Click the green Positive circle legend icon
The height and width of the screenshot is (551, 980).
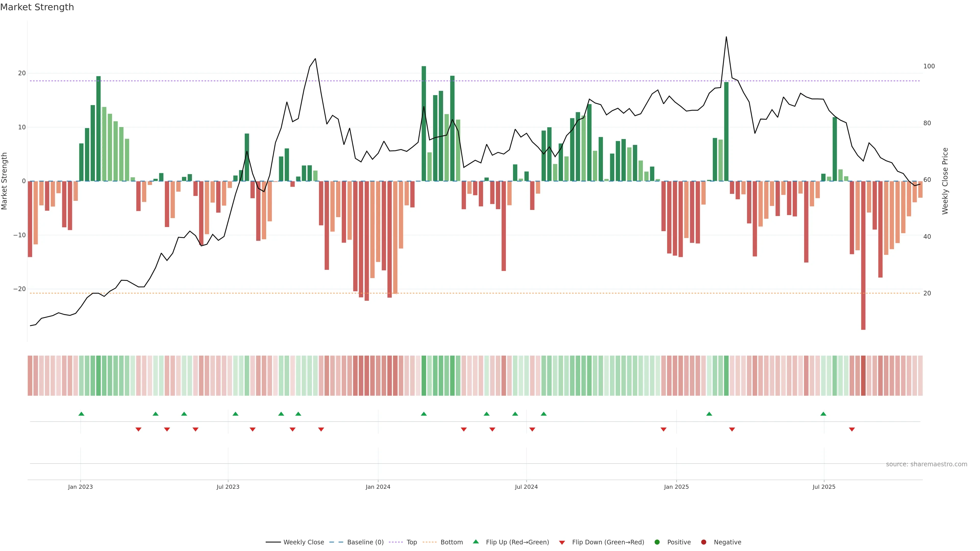(x=657, y=542)
